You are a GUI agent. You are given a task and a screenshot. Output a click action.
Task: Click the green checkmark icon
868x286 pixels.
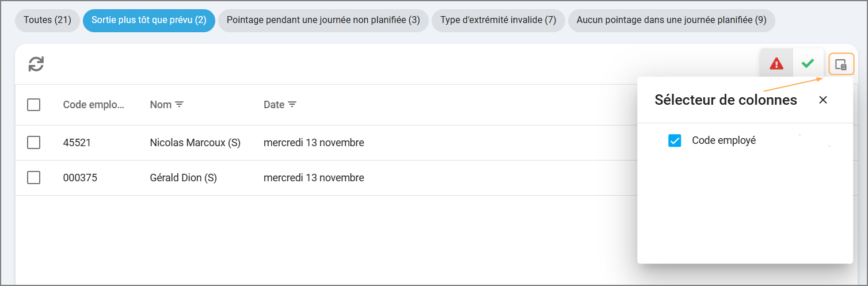click(808, 63)
